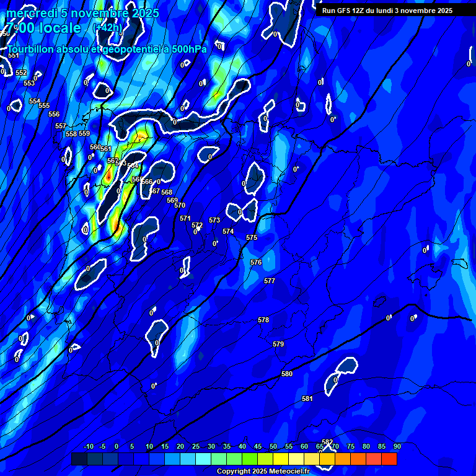Select the 575 contour label
The width and height of the screenshot is (476, 476).
click(252, 237)
